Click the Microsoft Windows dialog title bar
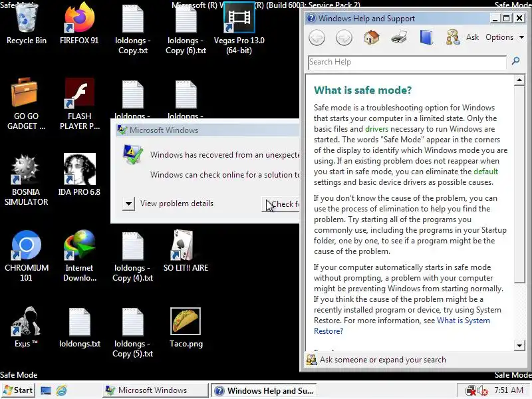Viewport: 532px width, 399px height. 207,130
